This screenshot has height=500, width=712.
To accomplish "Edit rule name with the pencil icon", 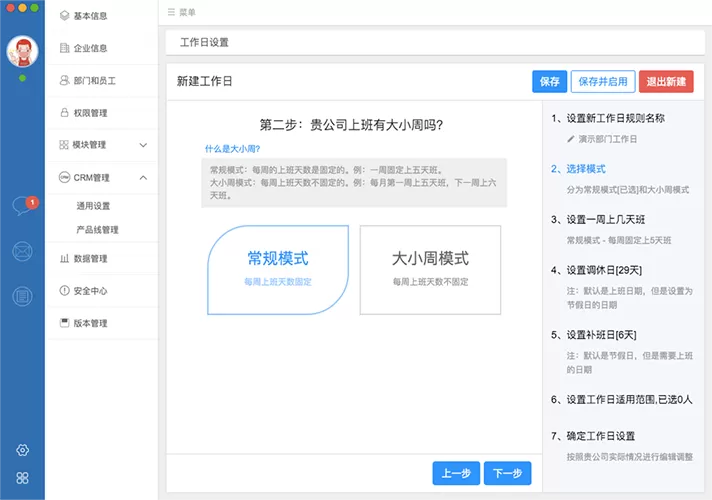I will click(x=571, y=139).
